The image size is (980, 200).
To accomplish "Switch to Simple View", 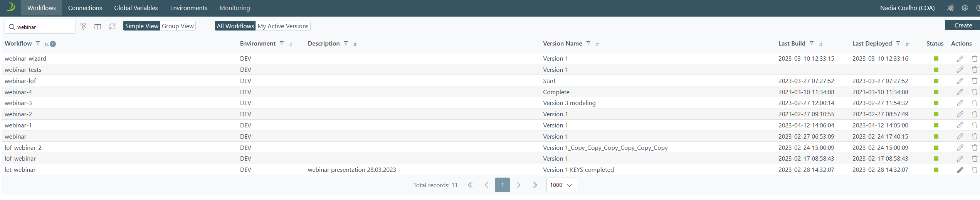I will pyautogui.click(x=141, y=26).
